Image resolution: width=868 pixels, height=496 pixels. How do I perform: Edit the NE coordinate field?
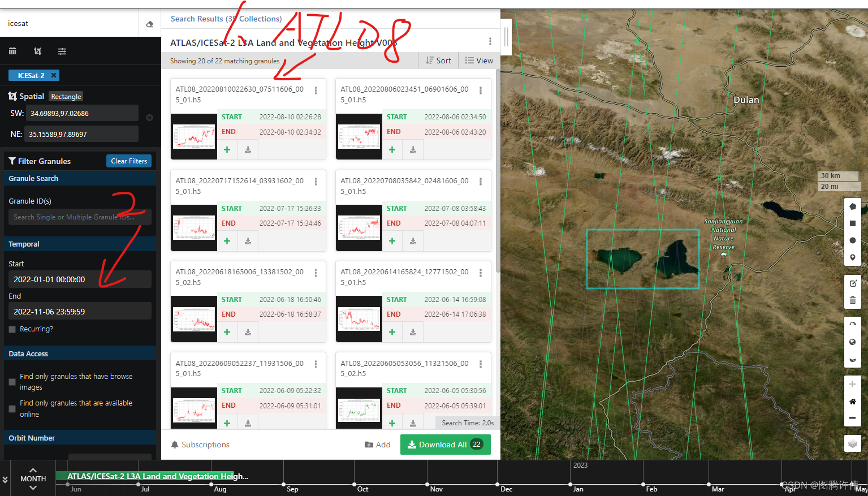pos(82,134)
